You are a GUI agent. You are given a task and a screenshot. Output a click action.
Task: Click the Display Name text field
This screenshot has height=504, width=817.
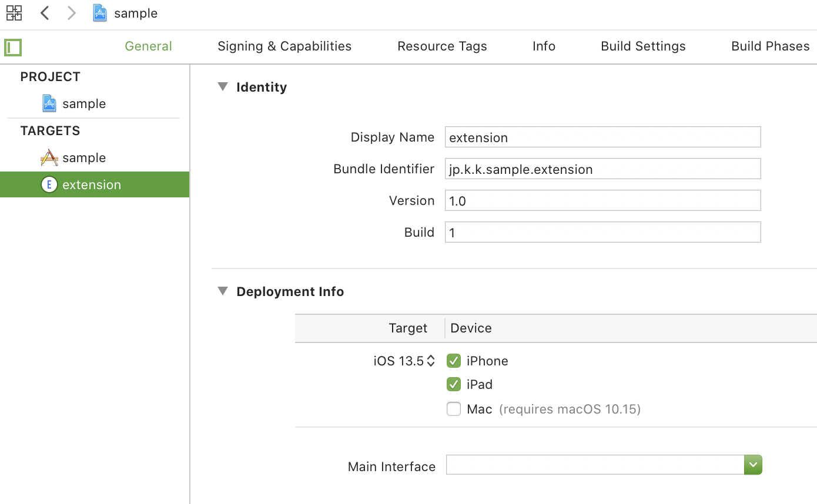pyautogui.click(x=603, y=137)
